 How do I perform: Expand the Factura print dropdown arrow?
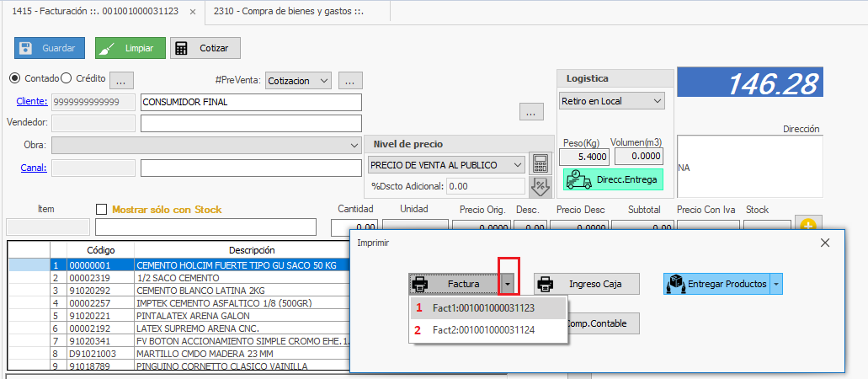[x=507, y=285]
